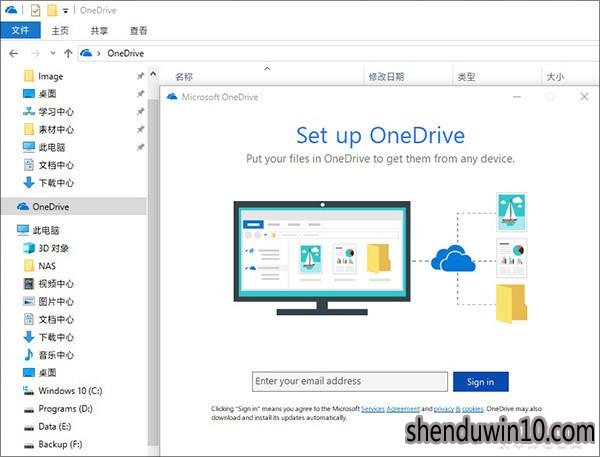Open 文档中心 in quick access list
600x457 pixels.
coord(56,165)
